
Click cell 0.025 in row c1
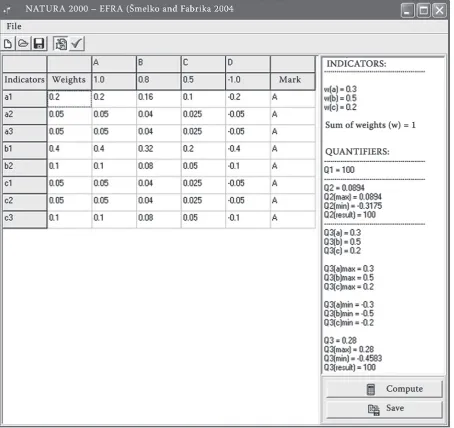click(x=203, y=185)
